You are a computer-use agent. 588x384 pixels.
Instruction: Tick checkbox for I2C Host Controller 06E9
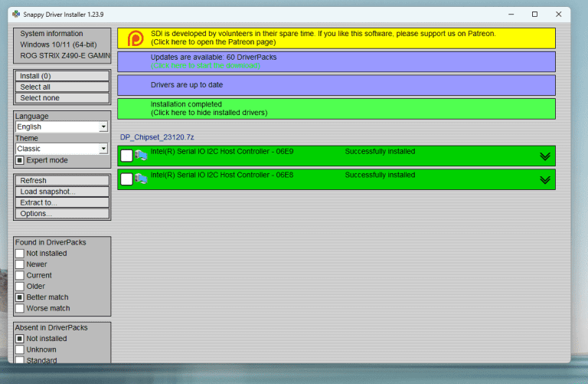click(x=126, y=156)
